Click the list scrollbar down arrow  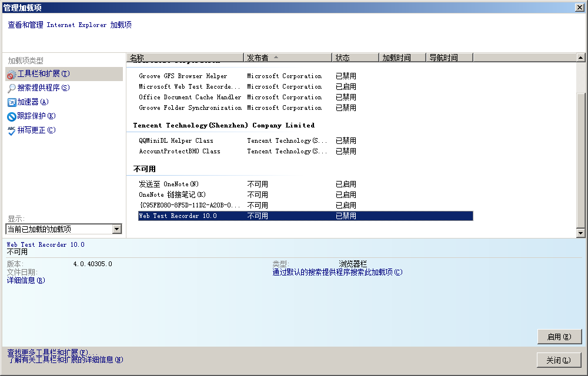pos(580,233)
